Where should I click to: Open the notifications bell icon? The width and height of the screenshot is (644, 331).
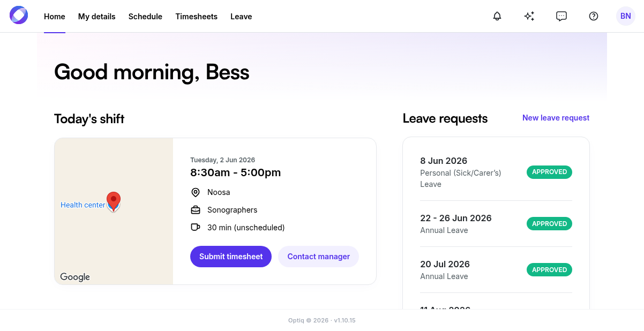(497, 16)
